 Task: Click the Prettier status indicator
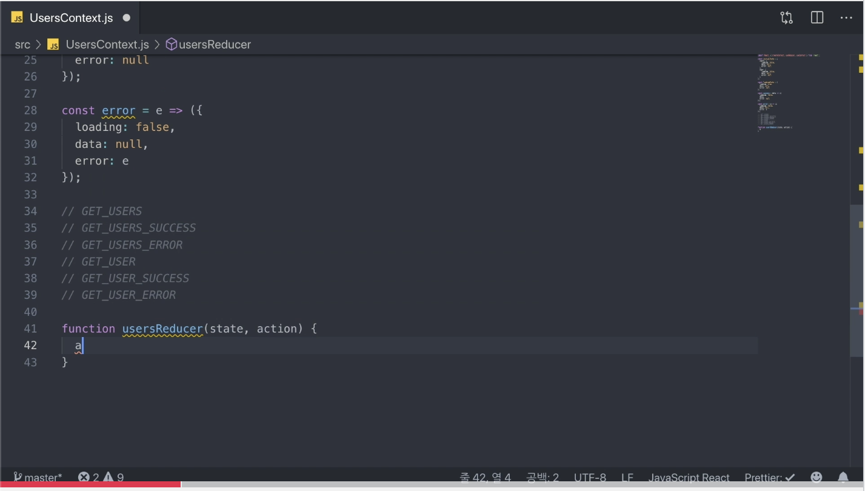pos(770,478)
